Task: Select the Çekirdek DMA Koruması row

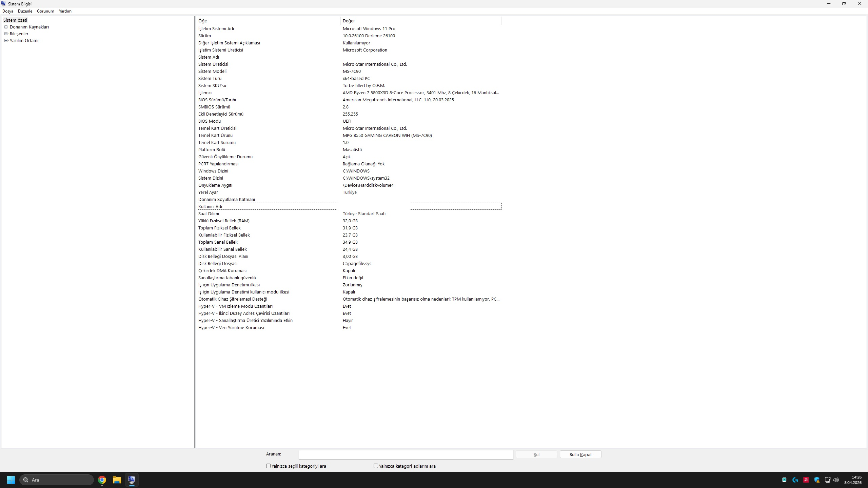Action: click(350, 271)
